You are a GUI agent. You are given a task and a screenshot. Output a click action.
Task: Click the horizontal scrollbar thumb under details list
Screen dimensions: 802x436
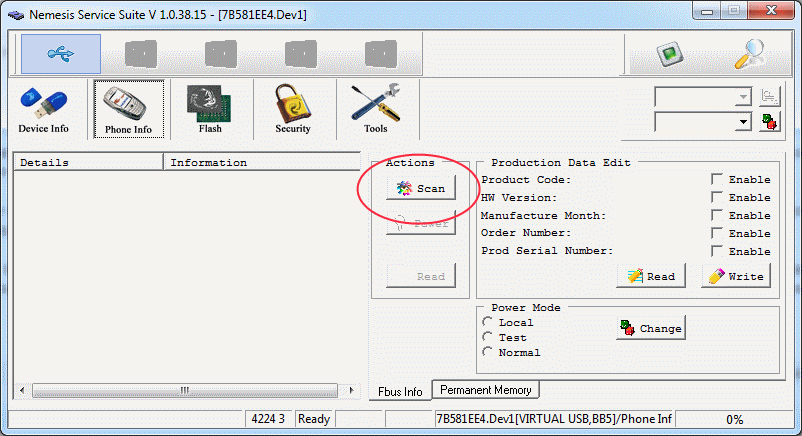click(x=185, y=390)
